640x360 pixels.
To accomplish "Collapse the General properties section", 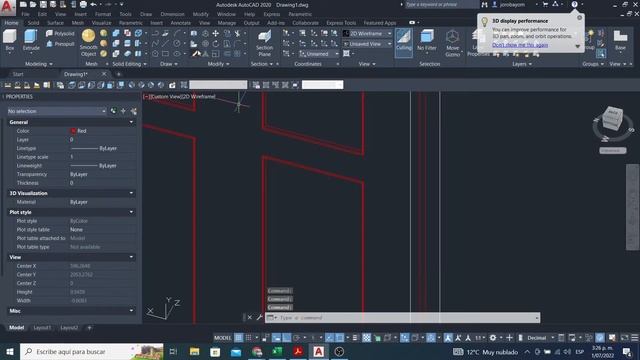I will (131, 122).
